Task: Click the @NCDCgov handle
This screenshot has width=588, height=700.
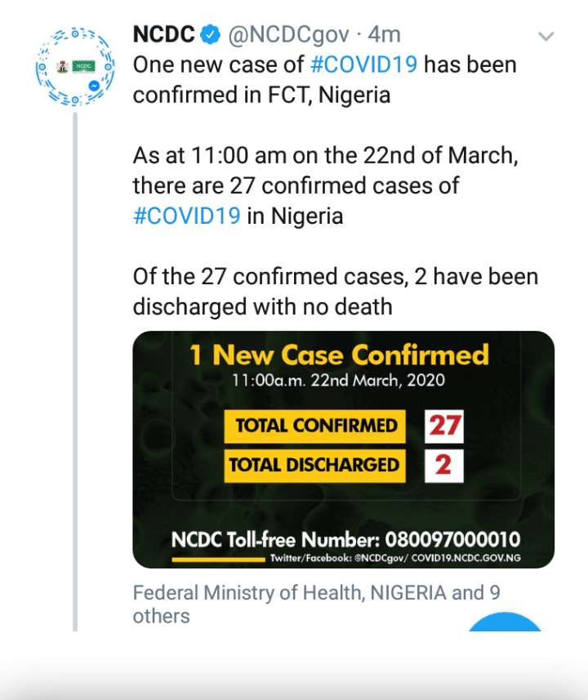Action: [290, 35]
